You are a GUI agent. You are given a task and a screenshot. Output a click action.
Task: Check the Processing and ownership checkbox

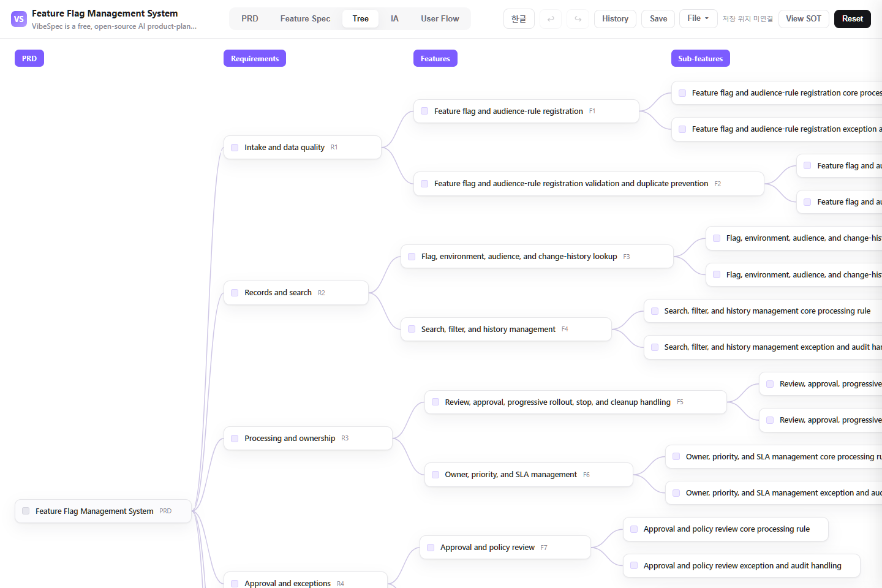[x=235, y=439]
